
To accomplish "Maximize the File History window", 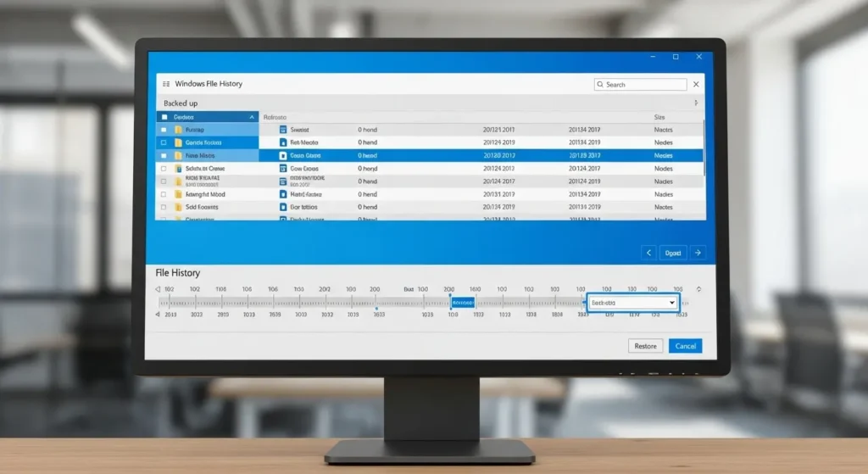I will [676, 57].
